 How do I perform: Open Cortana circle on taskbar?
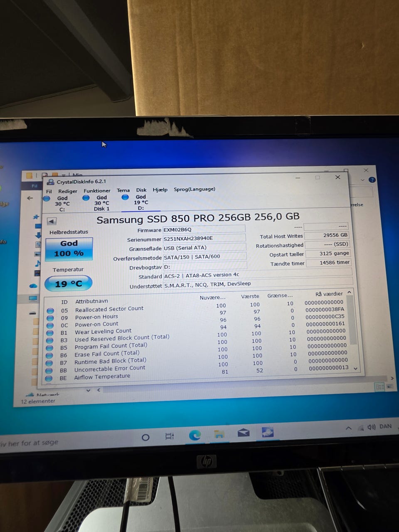(x=145, y=437)
